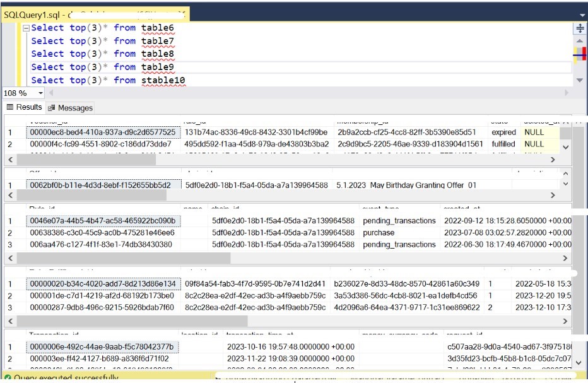This screenshot has width=588, height=383.
Task: Click the editor split window icon
Action: 579,29
